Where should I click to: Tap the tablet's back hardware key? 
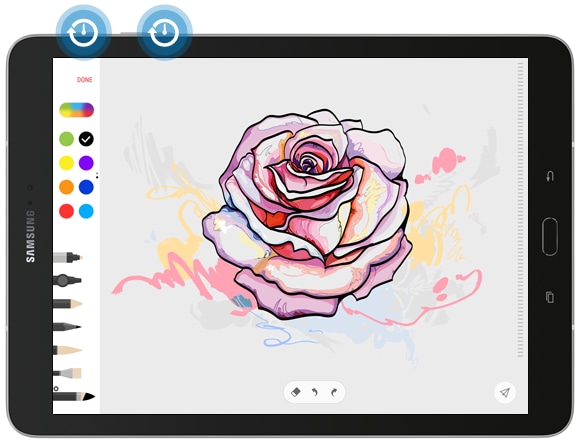pyautogui.click(x=550, y=176)
